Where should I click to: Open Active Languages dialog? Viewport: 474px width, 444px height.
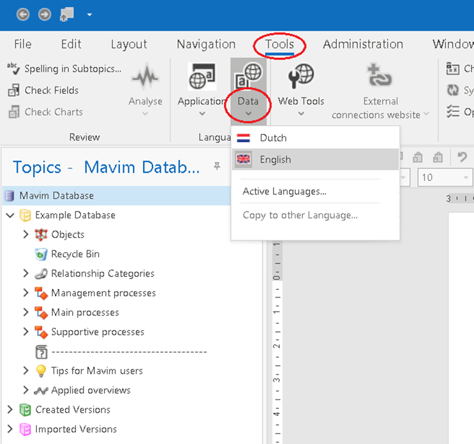[x=284, y=191]
